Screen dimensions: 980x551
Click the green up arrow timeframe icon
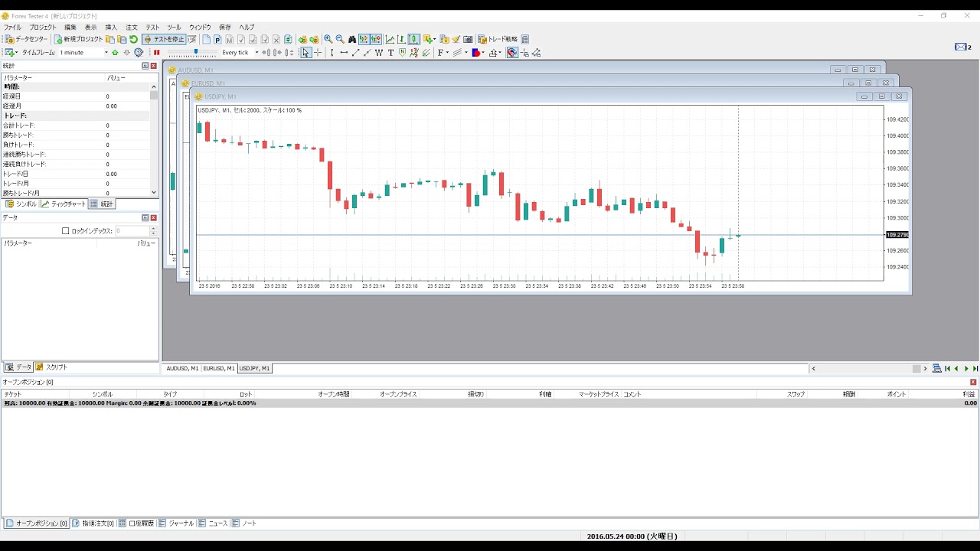pyautogui.click(x=115, y=53)
